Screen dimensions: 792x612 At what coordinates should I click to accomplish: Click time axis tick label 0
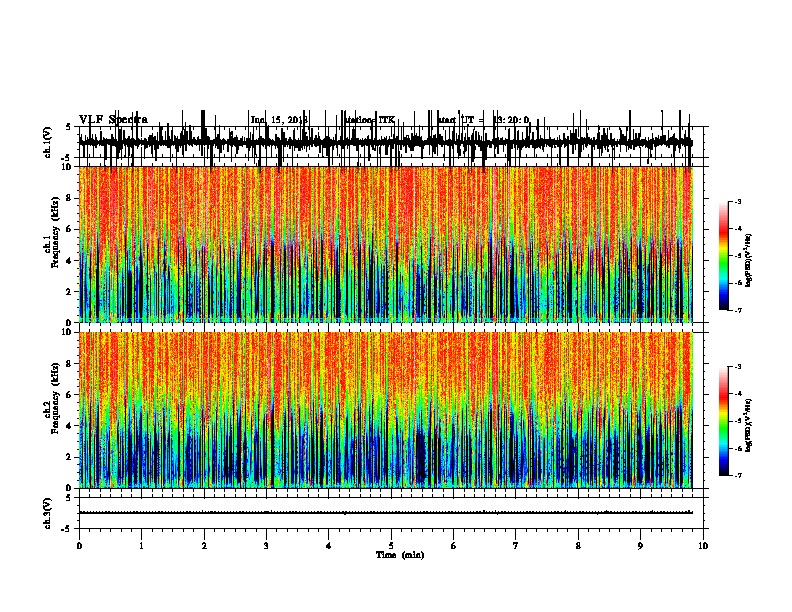(x=79, y=546)
